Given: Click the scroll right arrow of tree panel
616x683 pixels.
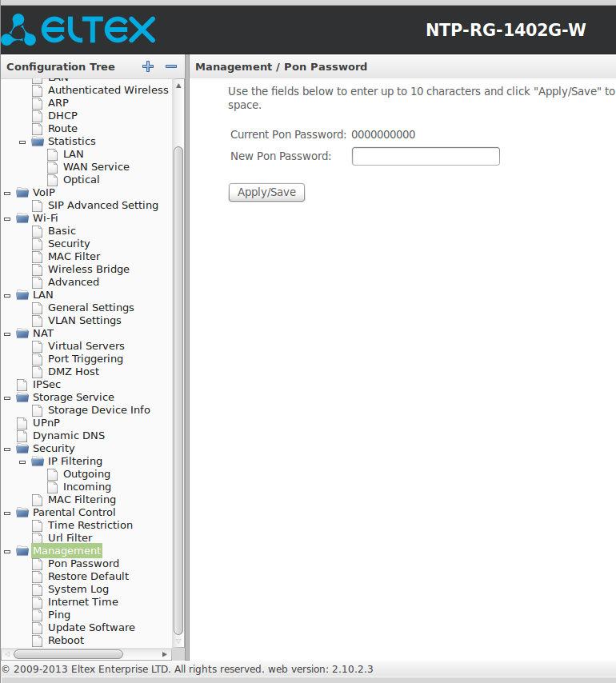Looking at the screenshot, I should 164,654.
